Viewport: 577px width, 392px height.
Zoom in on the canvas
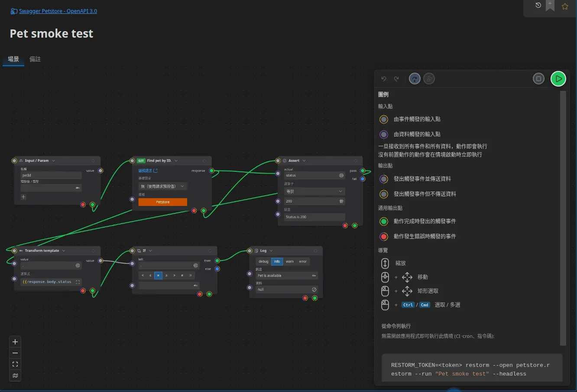pyautogui.click(x=15, y=342)
